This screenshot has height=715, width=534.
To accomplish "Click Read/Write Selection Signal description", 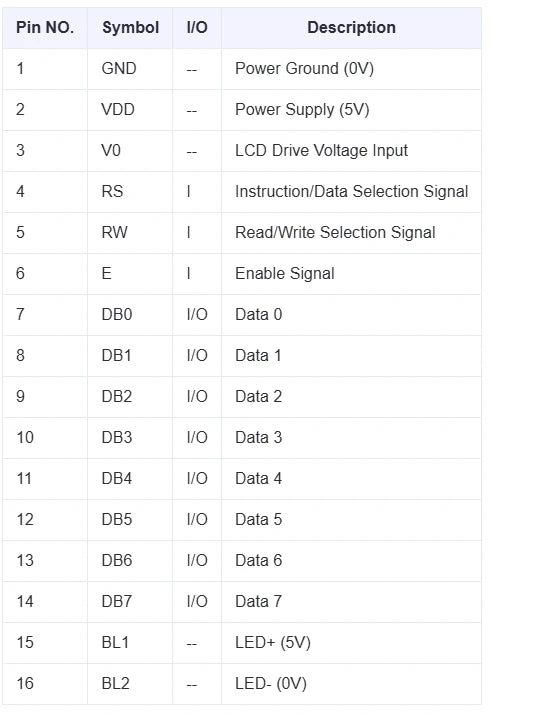I will 335,233.
